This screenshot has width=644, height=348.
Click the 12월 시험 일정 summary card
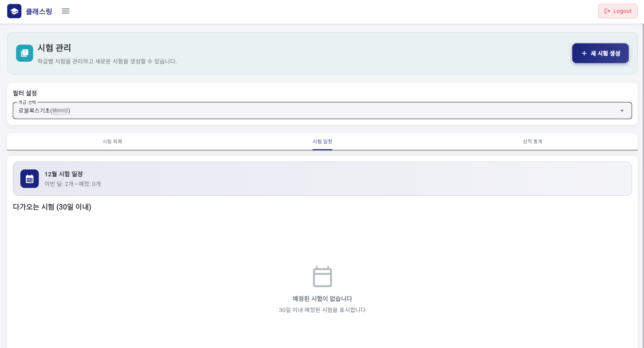(322, 178)
